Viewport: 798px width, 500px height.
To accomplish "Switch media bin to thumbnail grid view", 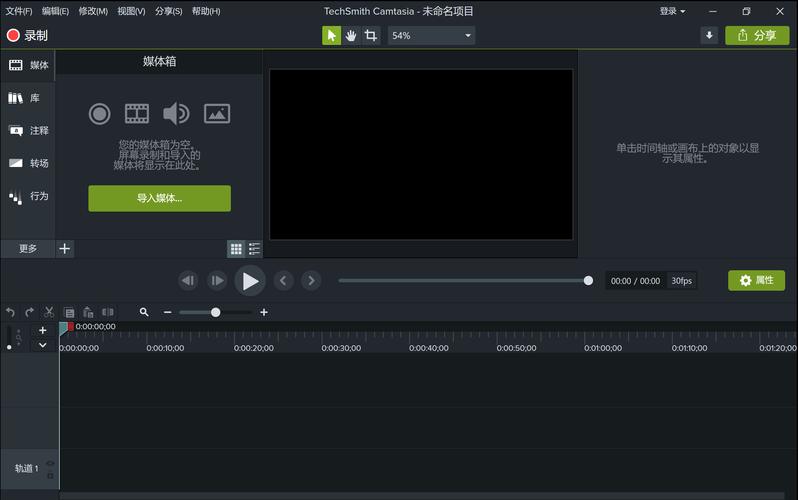I will point(236,248).
